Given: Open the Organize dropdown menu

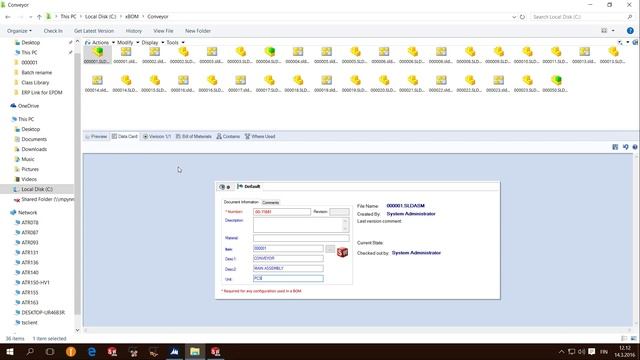Looking at the screenshot, I should coord(19,31).
